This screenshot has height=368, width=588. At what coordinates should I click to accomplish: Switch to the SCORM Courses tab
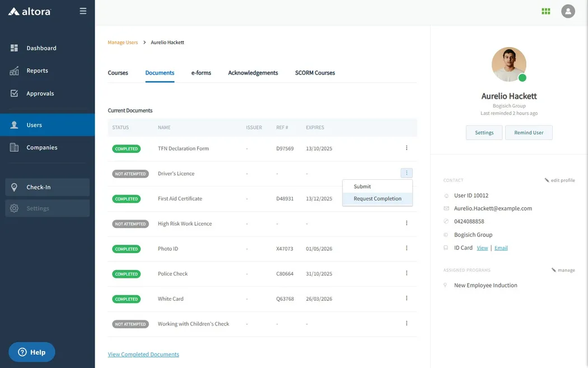(x=315, y=73)
